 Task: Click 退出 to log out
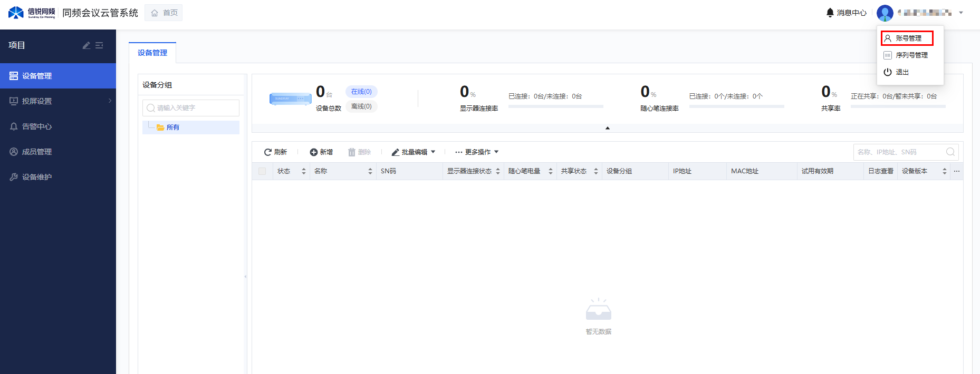pyautogui.click(x=901, y=72)
